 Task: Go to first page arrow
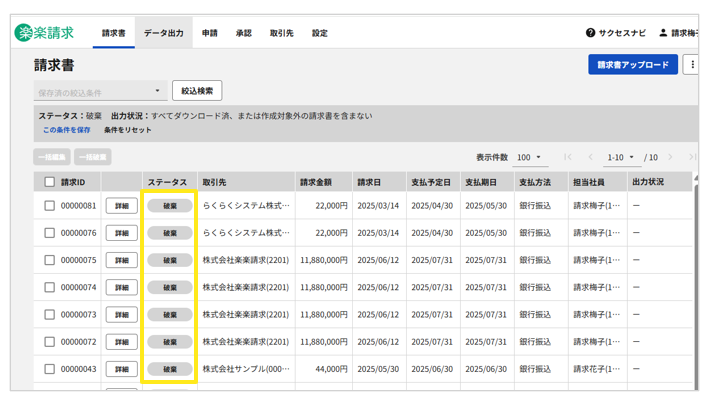568,157
